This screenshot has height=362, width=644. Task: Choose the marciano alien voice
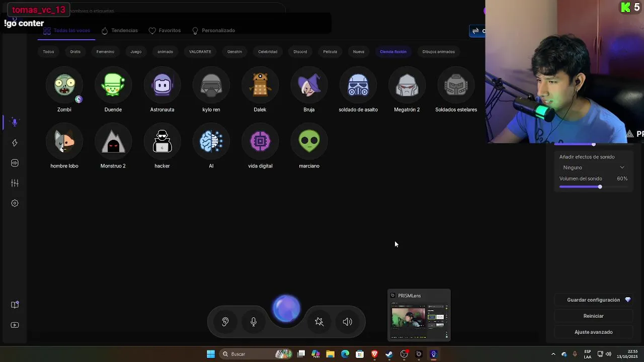pos(309,142)
